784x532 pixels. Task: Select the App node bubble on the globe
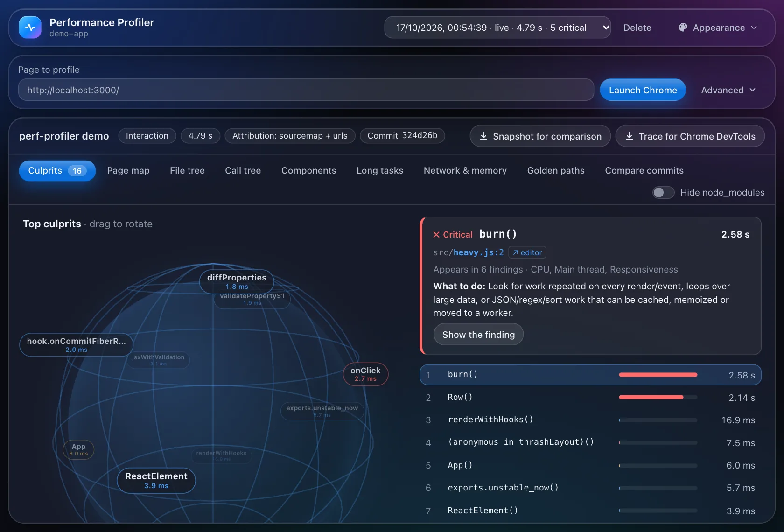pos(78,449)
